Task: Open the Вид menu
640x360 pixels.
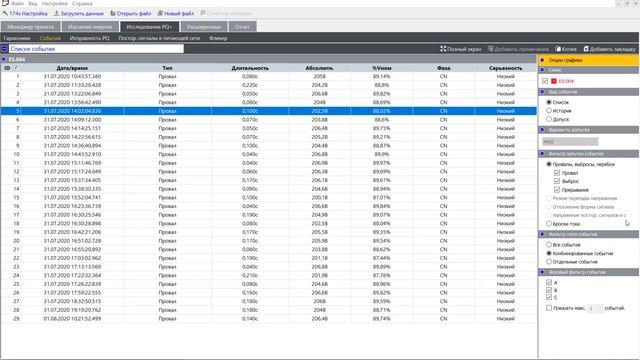Action: 32,3
